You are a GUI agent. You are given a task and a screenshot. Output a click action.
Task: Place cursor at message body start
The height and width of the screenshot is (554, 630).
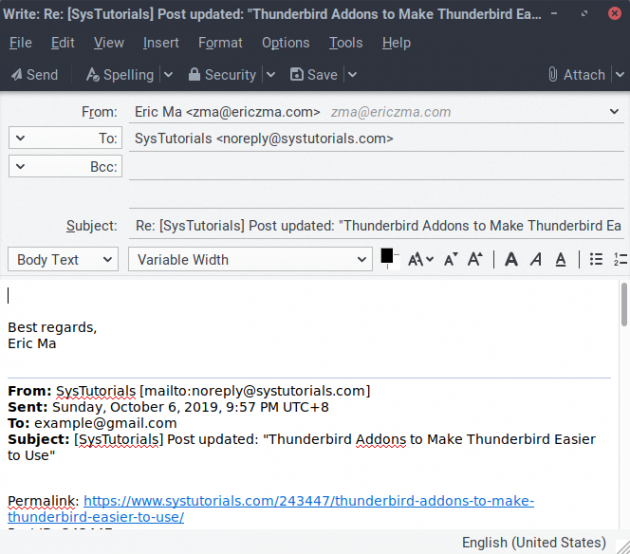[x=8, y=296]
